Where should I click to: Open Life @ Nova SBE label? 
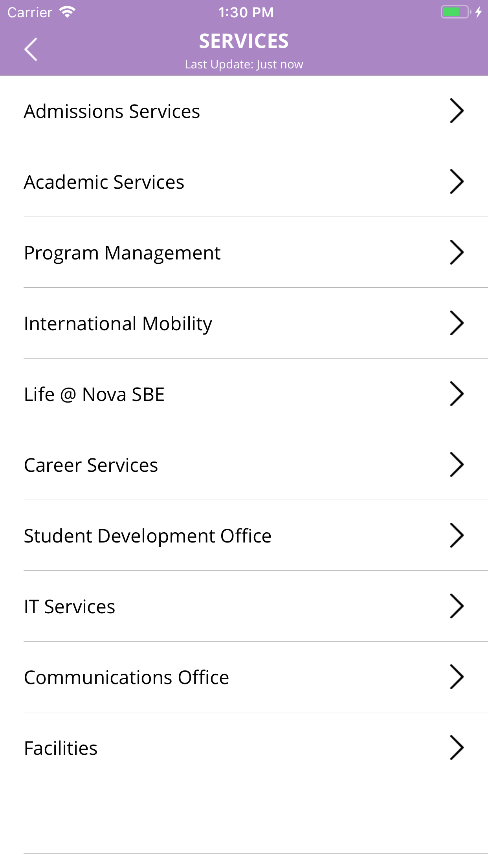click(x=94, y=394)
